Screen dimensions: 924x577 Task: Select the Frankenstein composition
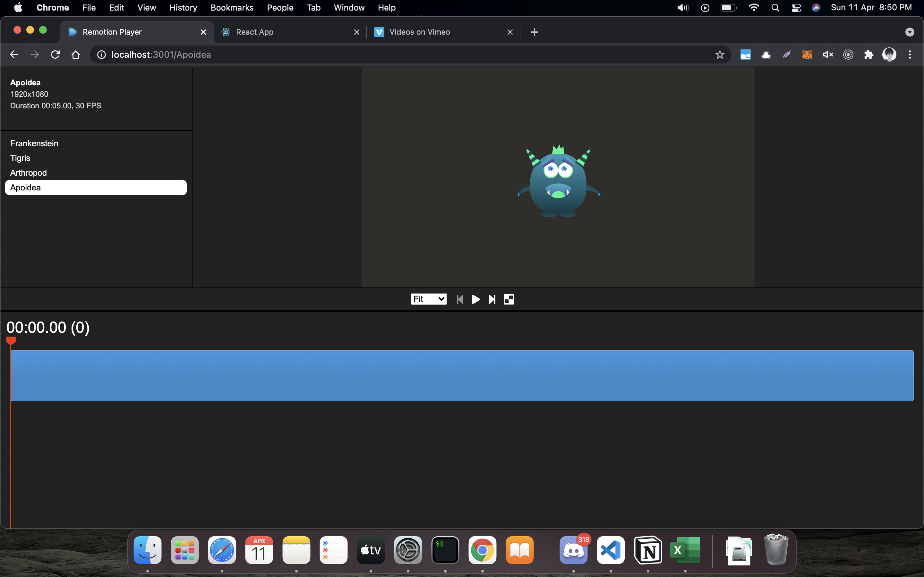(34, 143)
